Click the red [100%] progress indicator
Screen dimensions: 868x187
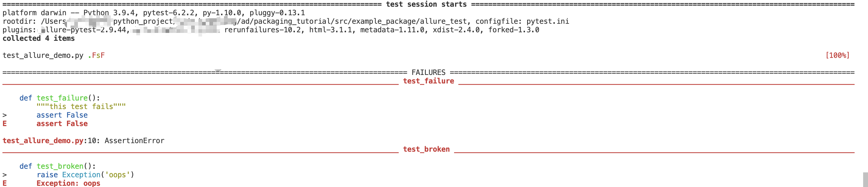[837, 55]
